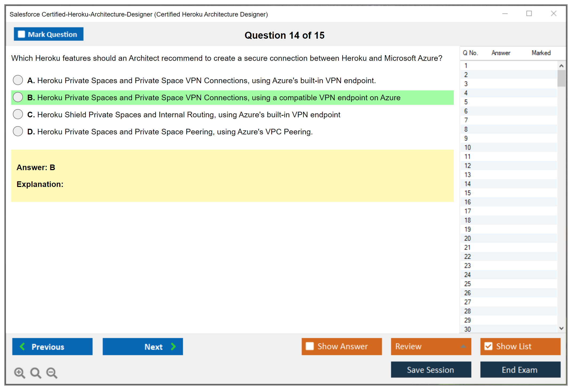Click the reset zoom magnifier icon
The height and width of the screenshot is (392, 574).
coord(36,373)
